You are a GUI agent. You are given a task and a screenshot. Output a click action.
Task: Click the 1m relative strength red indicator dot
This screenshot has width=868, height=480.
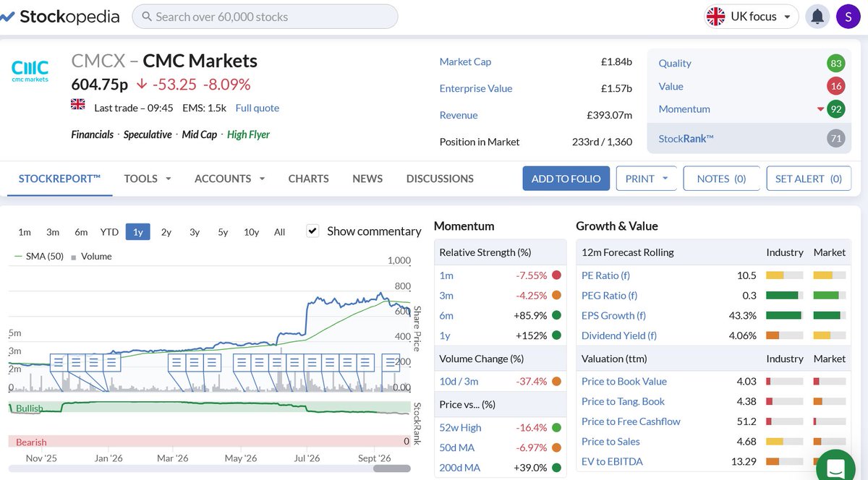coord(556,275)
